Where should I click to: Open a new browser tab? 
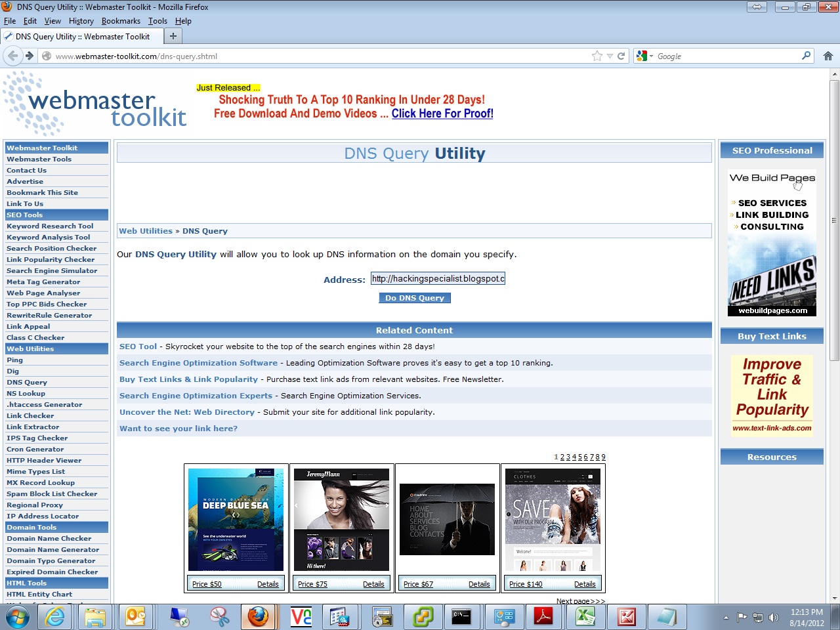pos(173,36)
